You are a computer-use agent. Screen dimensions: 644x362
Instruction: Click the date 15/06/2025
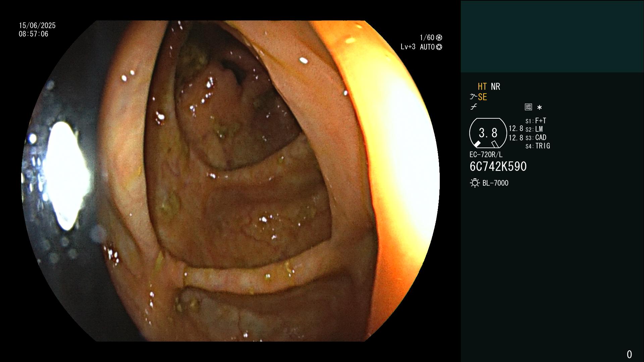click(37, 25)
